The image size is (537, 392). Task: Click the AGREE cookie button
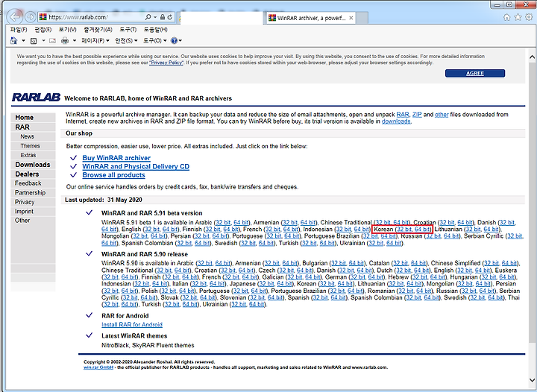[474, 73]
